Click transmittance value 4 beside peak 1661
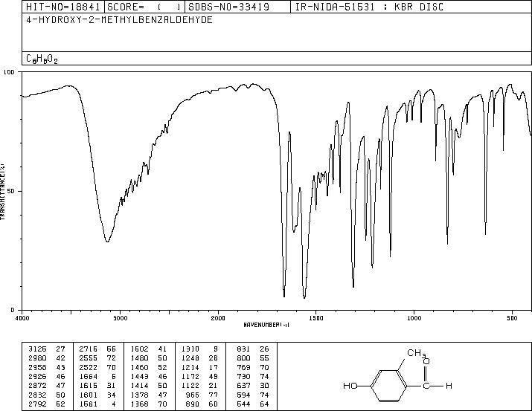The width and height of the screenshot is (532, 411). (x=114, y=404)
